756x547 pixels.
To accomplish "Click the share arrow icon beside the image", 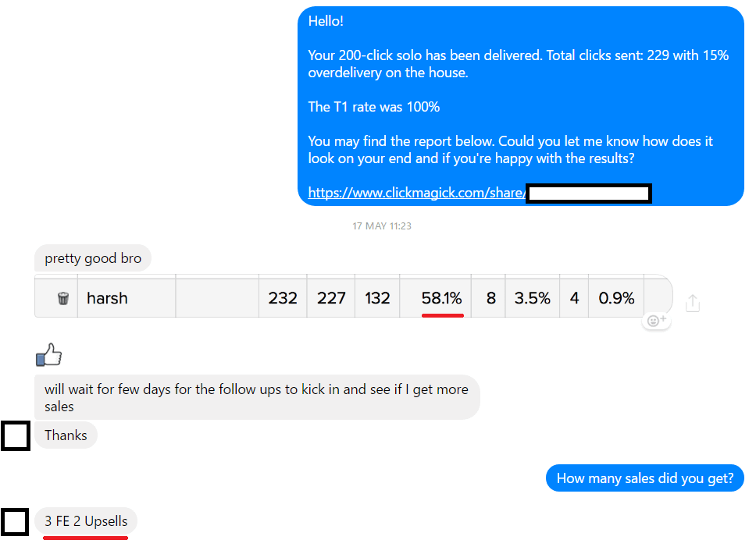I will click(x=693, y=303).
